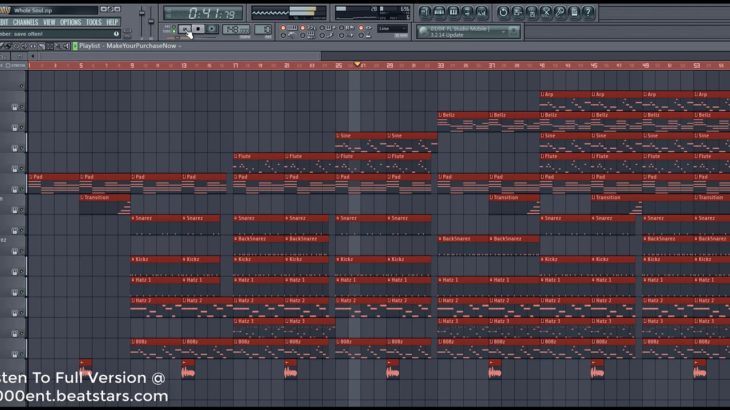Open the first Bellz clip menu

pyautogui.click(x=440, y=115)
